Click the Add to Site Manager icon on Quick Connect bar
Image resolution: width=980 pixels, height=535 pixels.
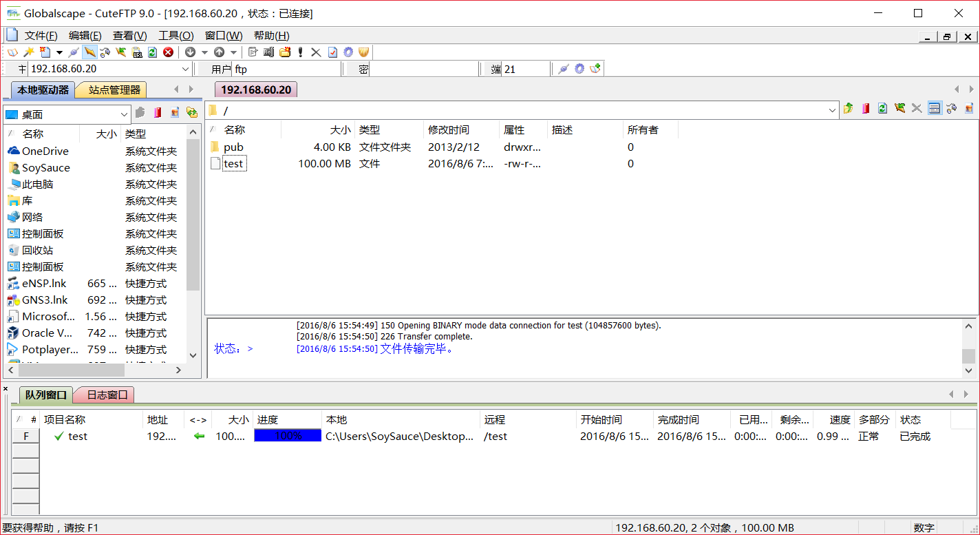click(595, 69)
